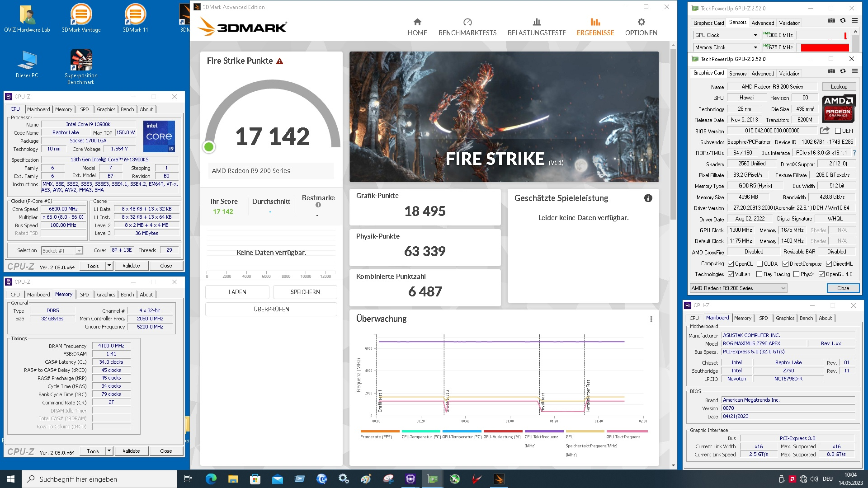
Task: Open the Mail app from the taskbar
Action: click(x=277, y=479)
